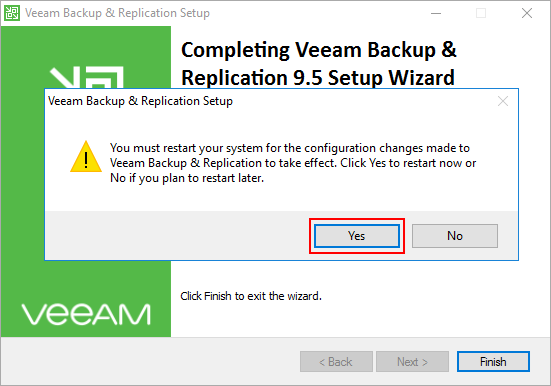
Task: Click the 'Click Finish to exit' instruction text
Action: [x=251, y=296]
